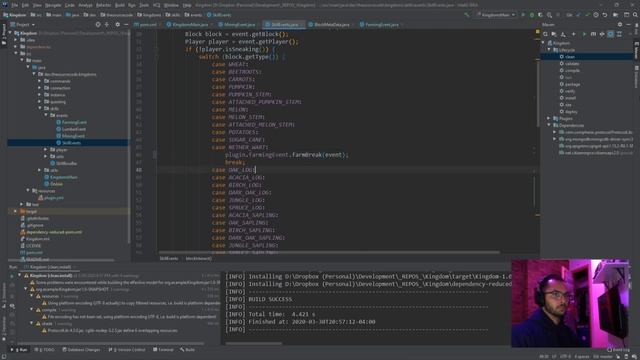Collapse the resources folder in Project tree
Image resolution: width=640 pixels, height=360 pixels.
[28, 191]
